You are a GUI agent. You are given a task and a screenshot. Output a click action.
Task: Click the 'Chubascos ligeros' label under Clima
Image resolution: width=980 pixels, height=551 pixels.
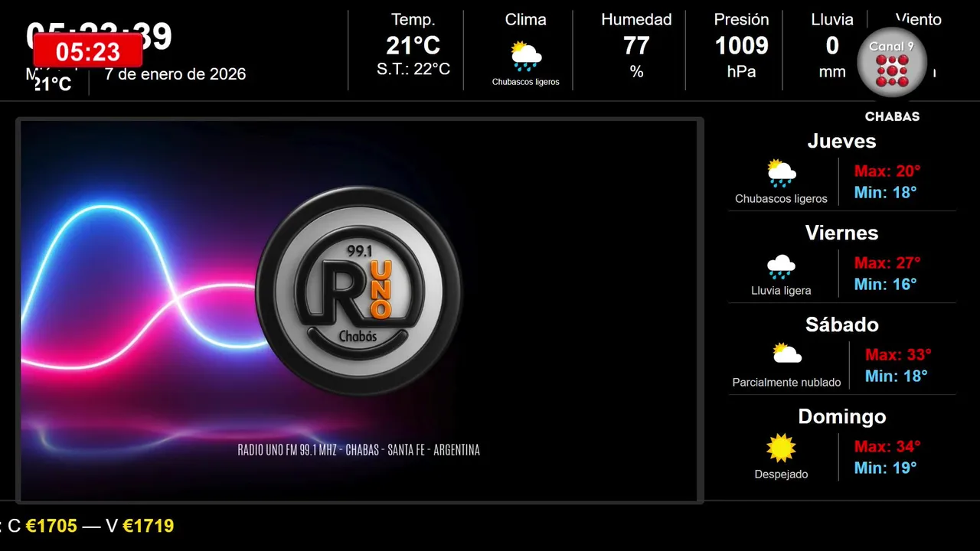pos(526,82)
